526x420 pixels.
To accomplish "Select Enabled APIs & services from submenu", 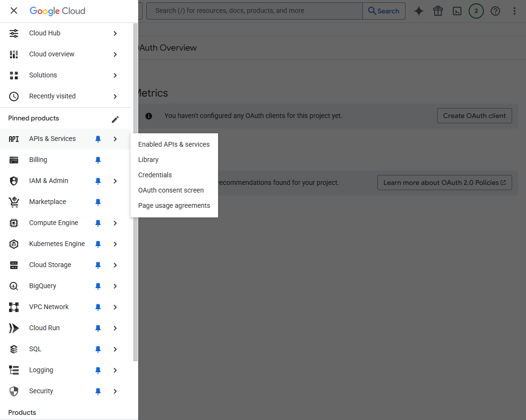I will click(x=174, y=144).
